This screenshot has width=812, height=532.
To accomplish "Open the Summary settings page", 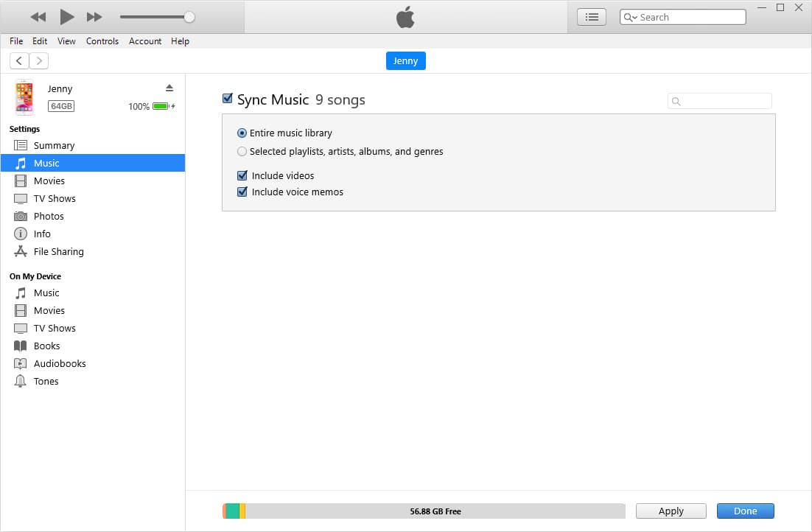I will pyautogui.click(x=55, y=145).
